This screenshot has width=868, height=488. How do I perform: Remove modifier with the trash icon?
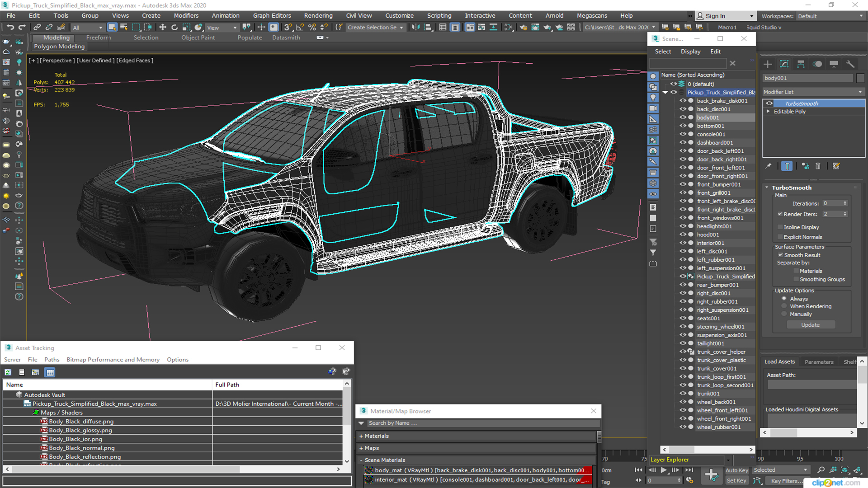(818, 166)
